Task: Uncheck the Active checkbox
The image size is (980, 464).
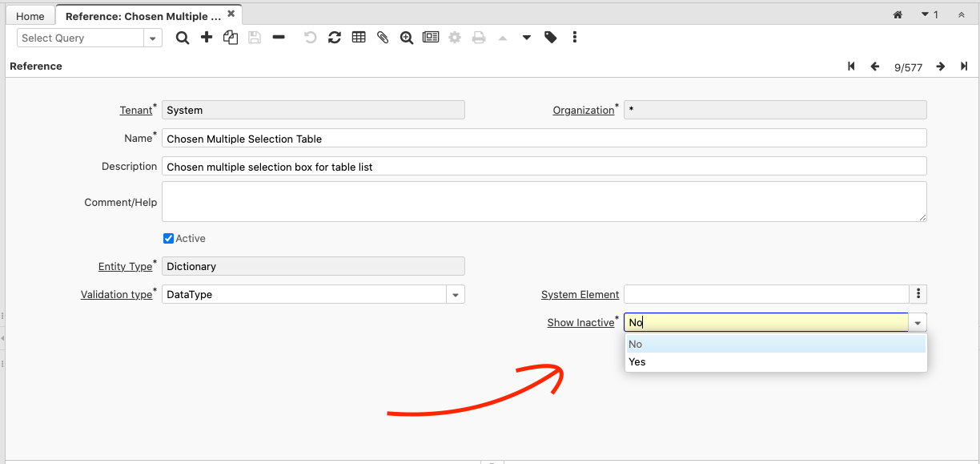Action: click(x=168, y=239)
